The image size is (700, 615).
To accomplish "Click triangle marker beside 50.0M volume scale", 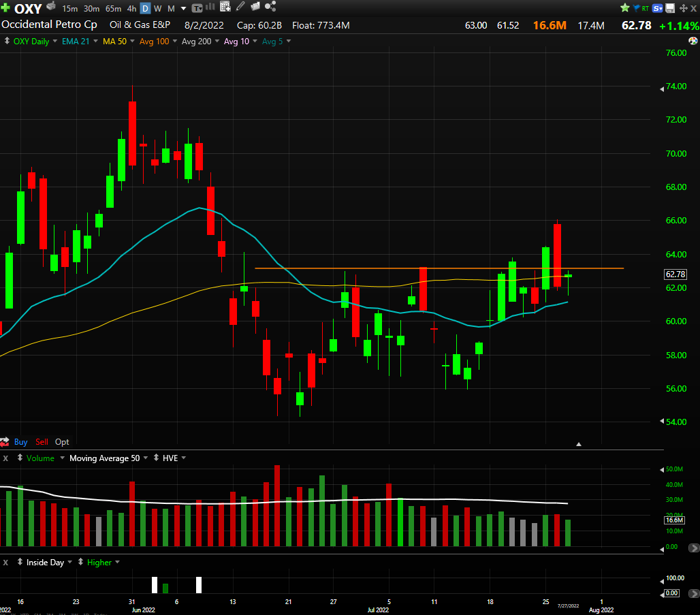I will point(662,469).
